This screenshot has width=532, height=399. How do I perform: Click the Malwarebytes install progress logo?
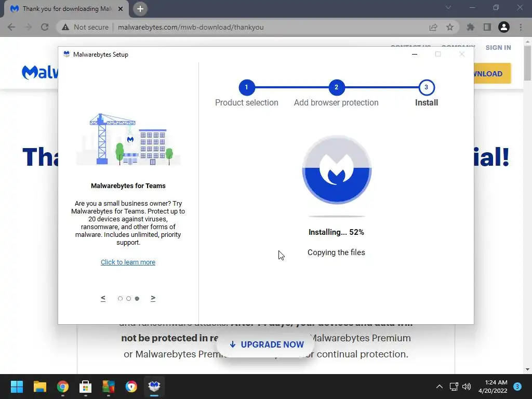coord(337,170)
